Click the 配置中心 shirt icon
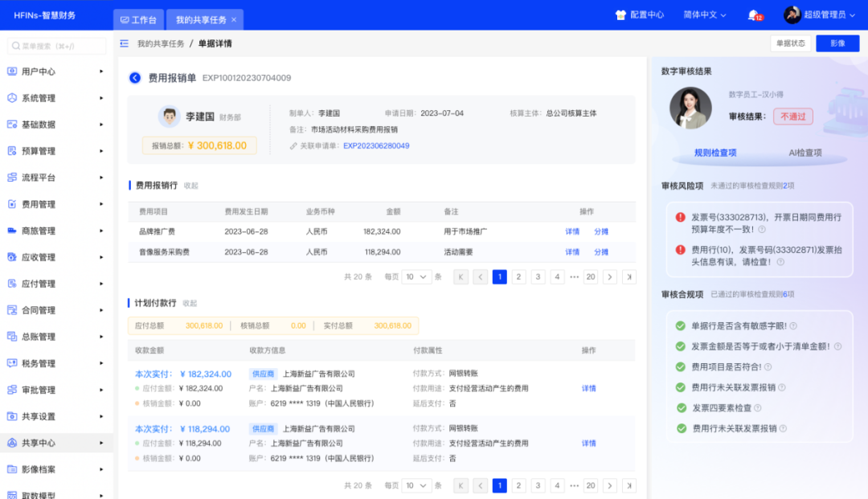 tap(620, 15)
